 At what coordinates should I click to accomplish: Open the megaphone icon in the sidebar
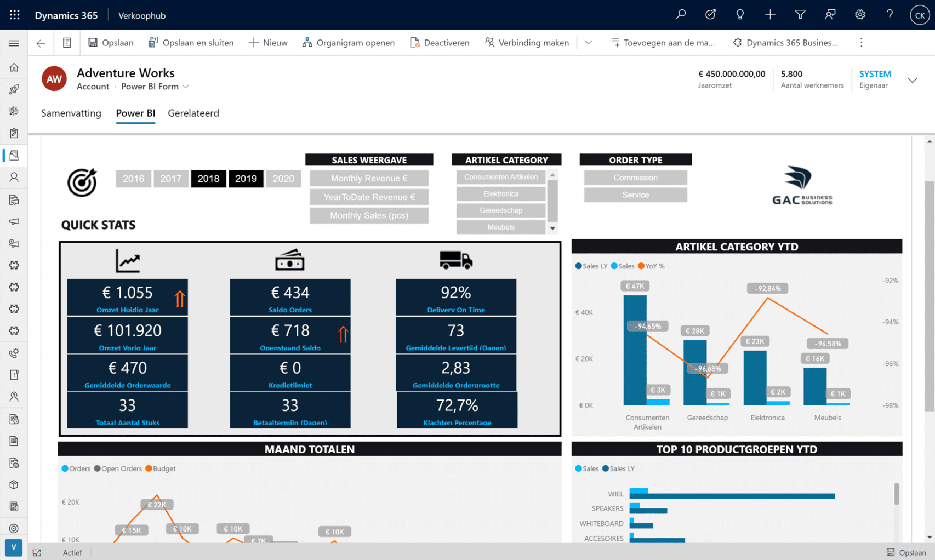click(x=14, y=221)
